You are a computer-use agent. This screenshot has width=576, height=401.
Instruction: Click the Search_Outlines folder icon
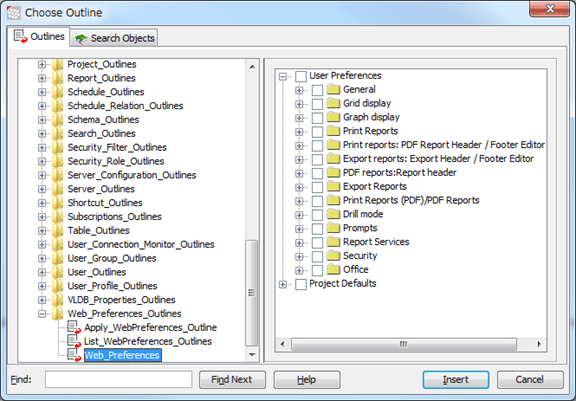pos(58,134)
